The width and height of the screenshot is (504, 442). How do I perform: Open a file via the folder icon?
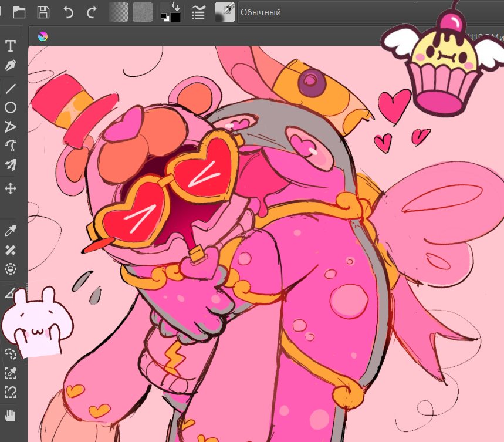[18, 12]
